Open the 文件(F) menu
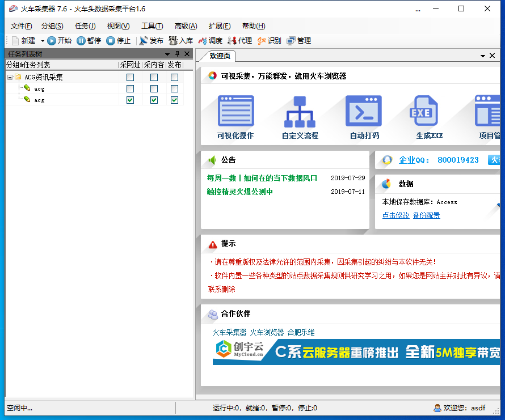The height and width of the screenshot is (420, 505). click(21, 26)
